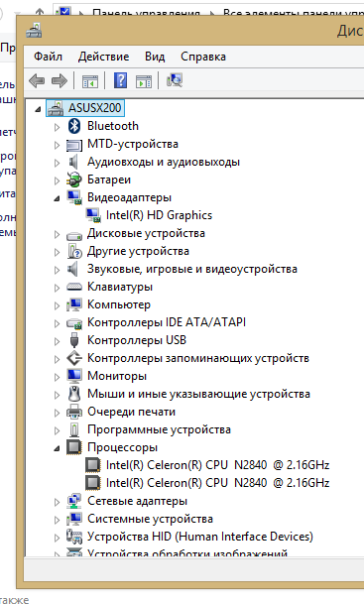Click the Контроллеры USB plug icon
The width and height of the screenshot is (364, 604).
click(74, 340)
